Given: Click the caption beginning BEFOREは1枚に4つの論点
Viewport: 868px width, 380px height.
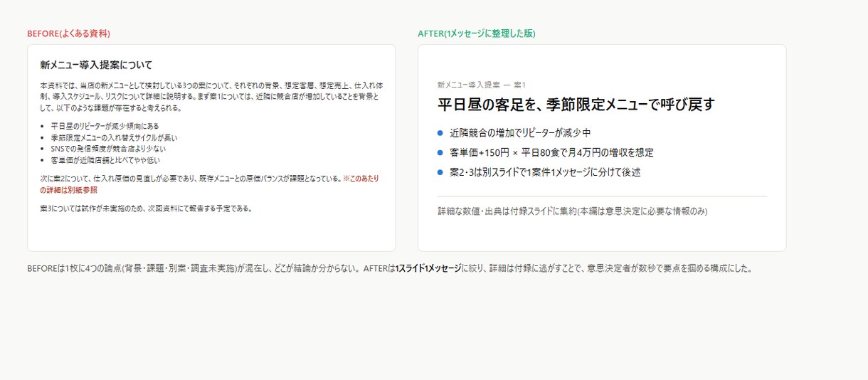Looking at the screenshot, I should click(389, 269).
